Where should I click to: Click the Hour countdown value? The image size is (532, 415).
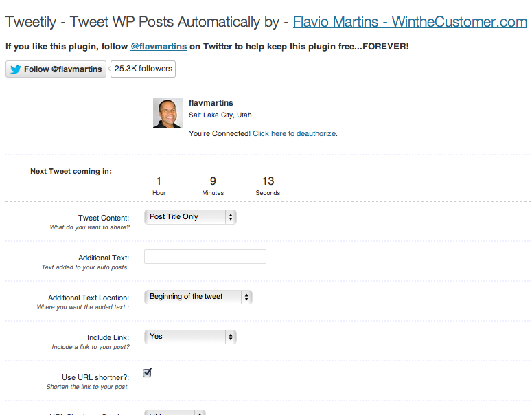tap(159, 181)
